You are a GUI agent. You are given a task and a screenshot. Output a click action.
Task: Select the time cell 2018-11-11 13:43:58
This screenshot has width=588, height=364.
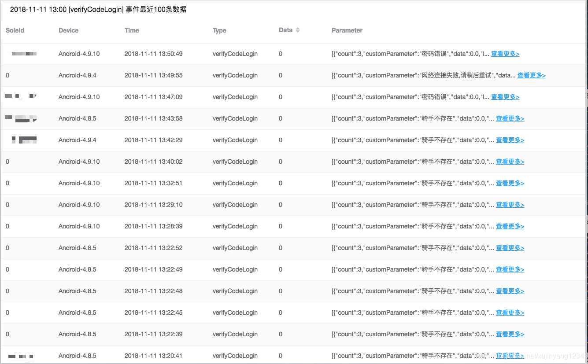coord(153,118)
